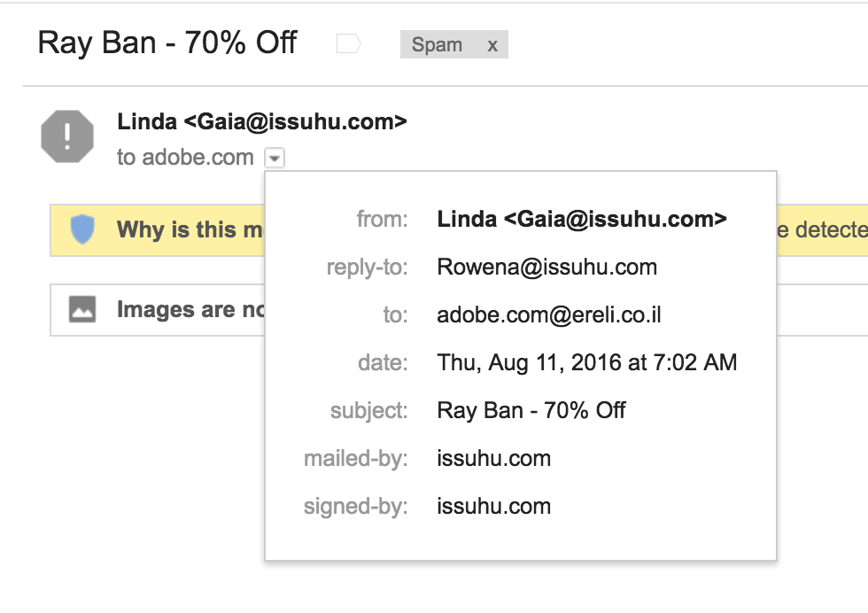Click recipient address adobe.com@ereli.co.il
This screenshot has width=868, height=613.
click(549, 314)
